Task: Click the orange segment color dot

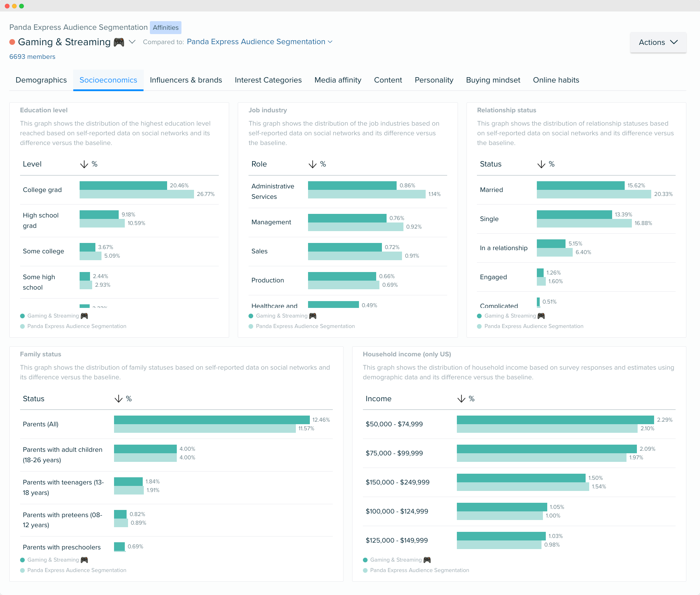Action: (x=12, y=42)
